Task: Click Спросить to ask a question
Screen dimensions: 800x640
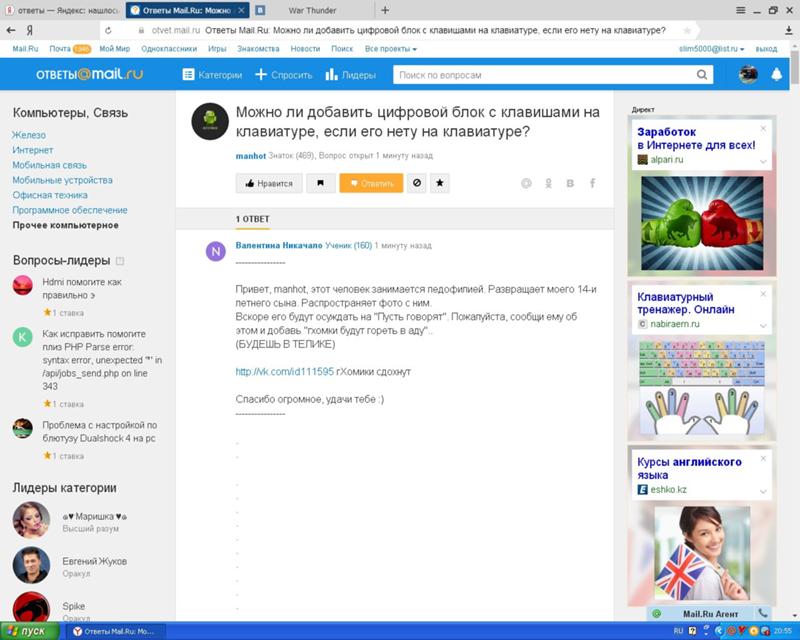Action: click(284, 75)
